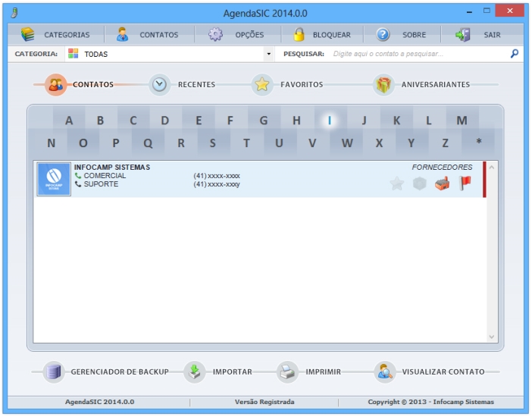Screen dimensions: 532x417
Task: Open Visualizar Contato
Action: click(429, 372)
